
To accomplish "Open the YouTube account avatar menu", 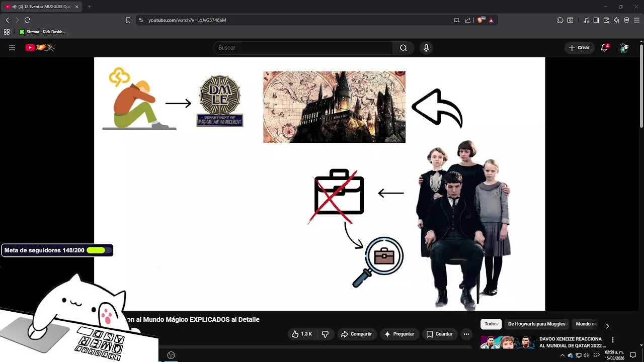I will coord(624,48).
